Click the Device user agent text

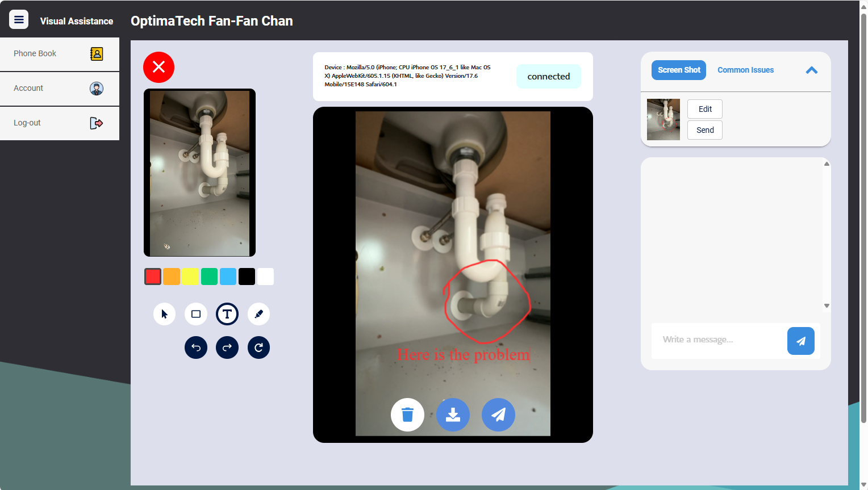407,76
